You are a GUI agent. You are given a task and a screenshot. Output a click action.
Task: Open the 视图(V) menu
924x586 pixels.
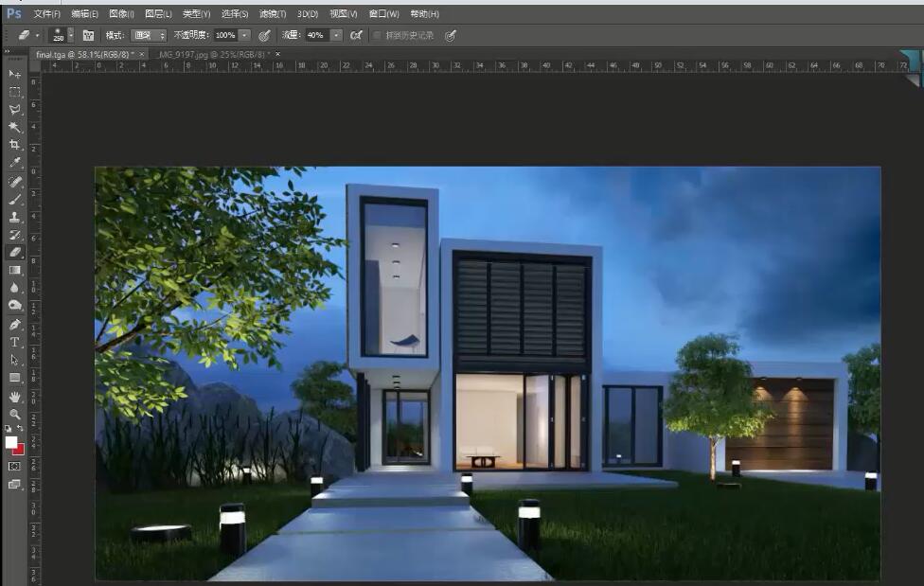(343, 13)
